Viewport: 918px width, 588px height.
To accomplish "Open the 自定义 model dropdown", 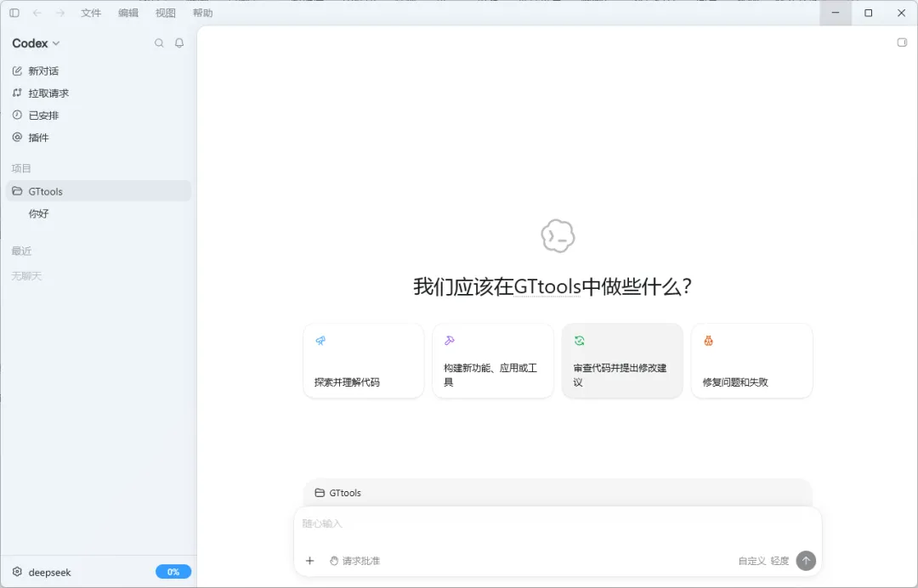I will click(x=751, y=561).
